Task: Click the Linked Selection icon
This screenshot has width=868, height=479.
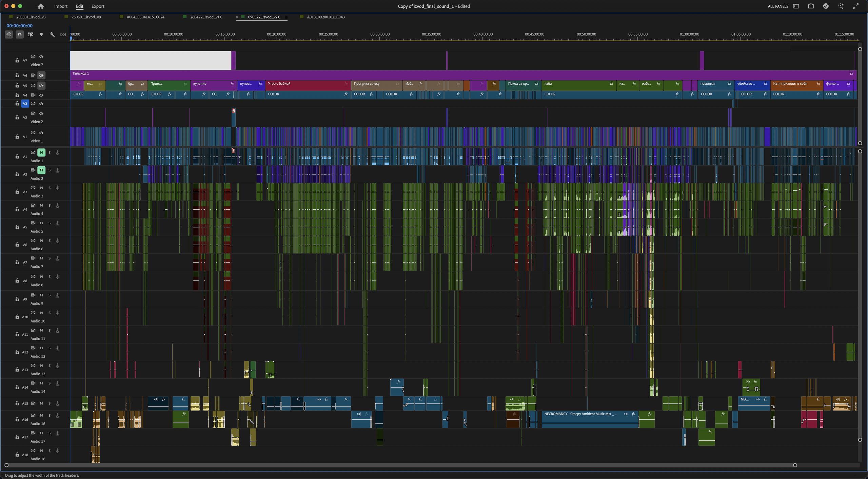Action: click(x=31, y=34)
